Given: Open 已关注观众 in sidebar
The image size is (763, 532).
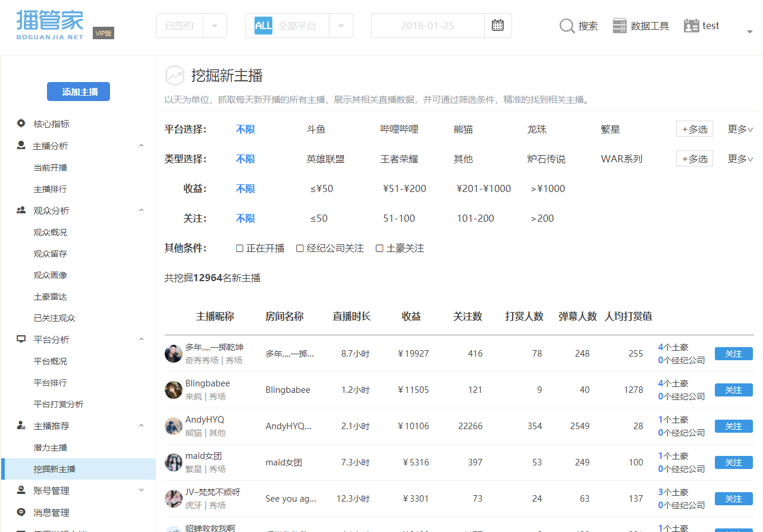Looking at the screenshot, I should tap(55, 318).
